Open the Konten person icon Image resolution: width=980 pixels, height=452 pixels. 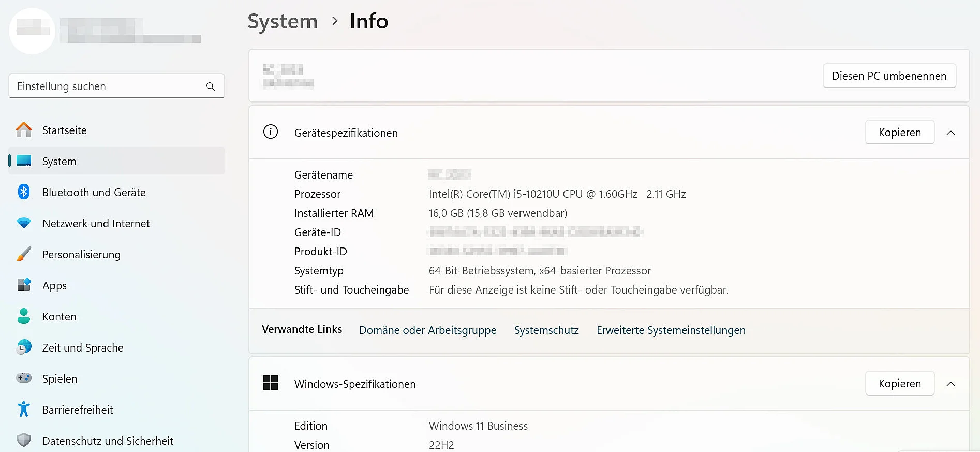(24, 316)
